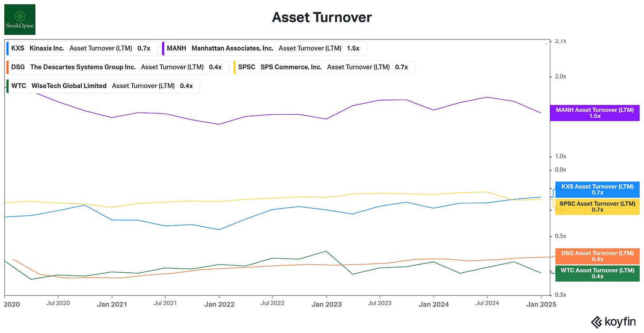644x333 pixels.
Task: Click the 0.5x y-axis value
Action: tap(561, 236)
